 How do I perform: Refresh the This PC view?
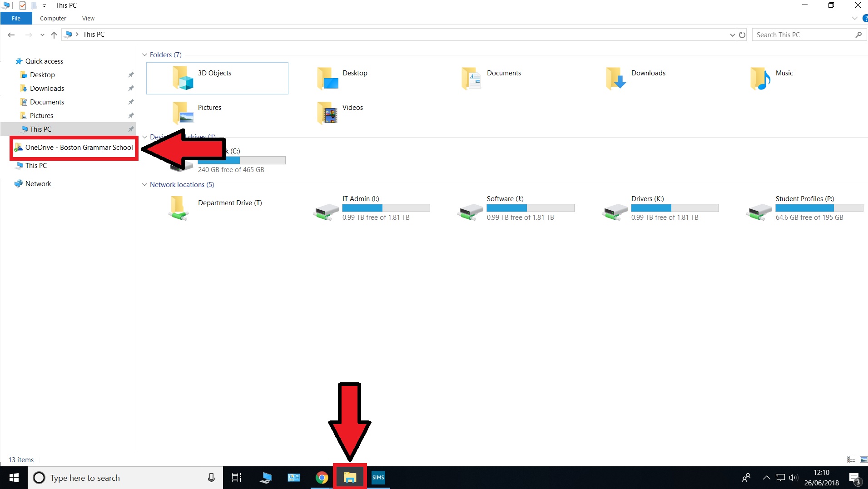tap(742, 34)
